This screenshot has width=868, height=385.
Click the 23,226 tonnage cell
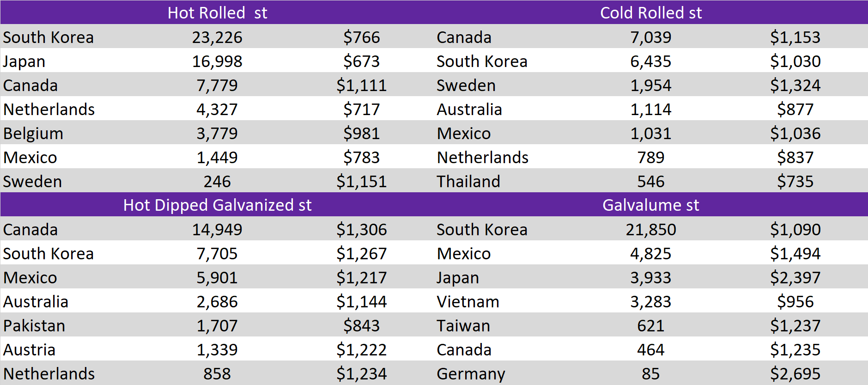pos(217,37)
